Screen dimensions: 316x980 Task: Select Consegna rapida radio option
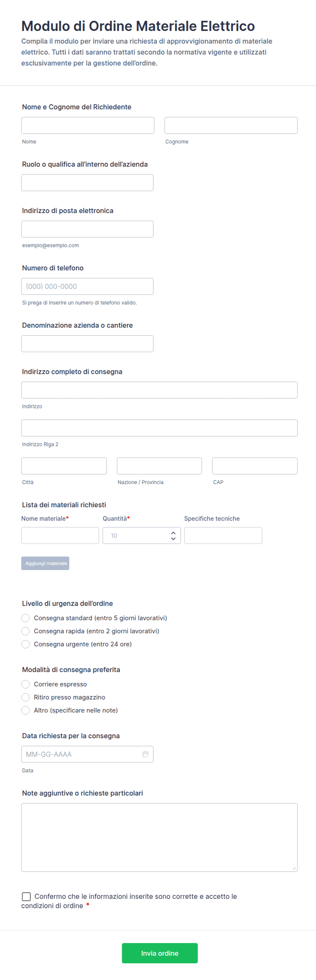coord(25,631)
